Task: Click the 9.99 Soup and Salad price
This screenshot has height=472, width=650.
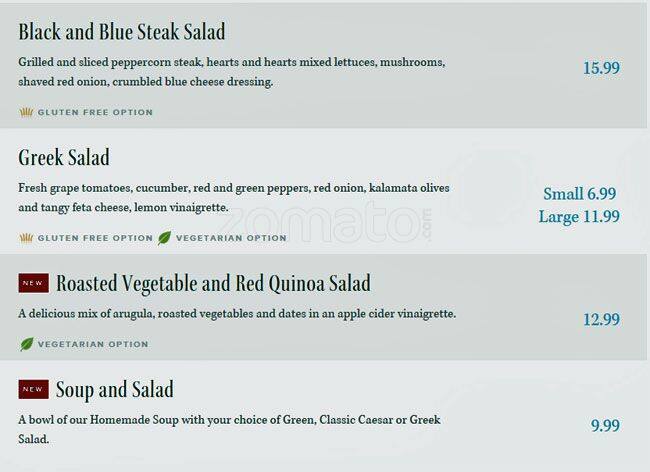Action: click(605, 426)
